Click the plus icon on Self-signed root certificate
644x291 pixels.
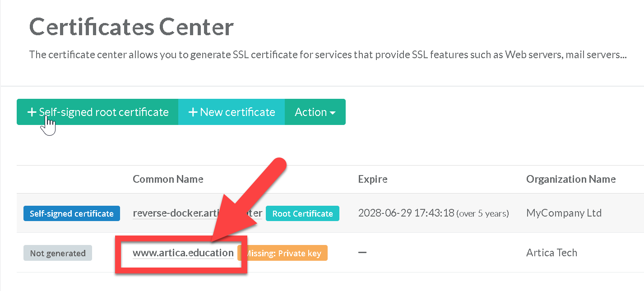[32, 112]
